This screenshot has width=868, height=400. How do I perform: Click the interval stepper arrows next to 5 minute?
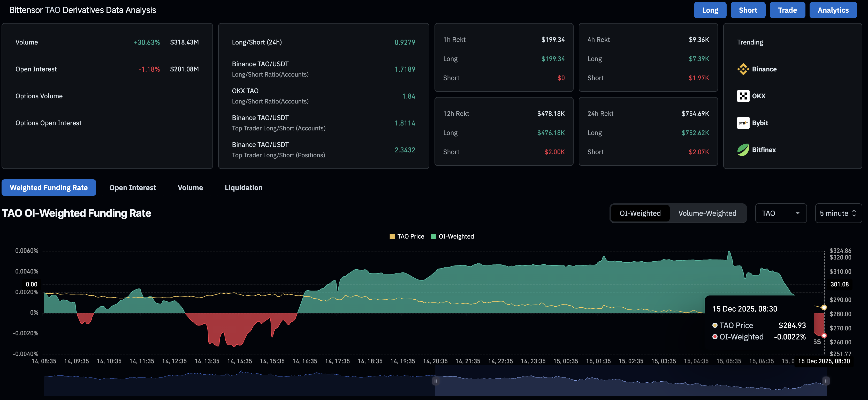tap(854, 213)
